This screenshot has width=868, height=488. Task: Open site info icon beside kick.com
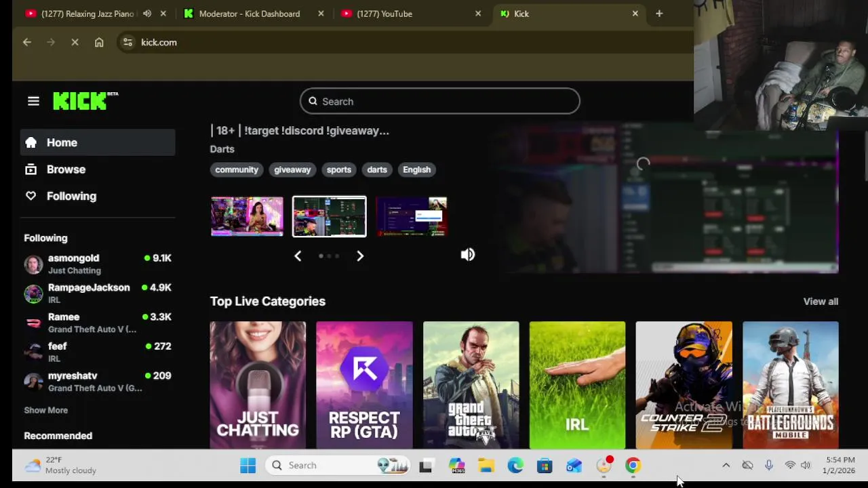(x=127, y=42)
